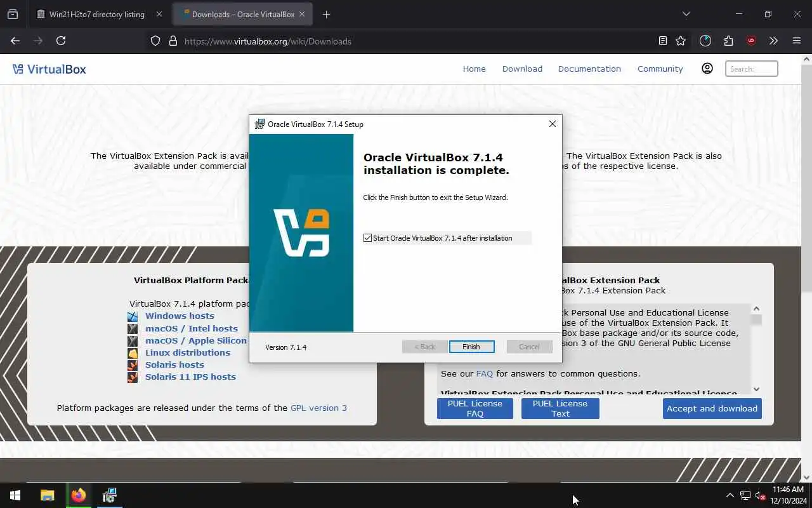Expand the list all tabs dropdown

click(686, 14)
